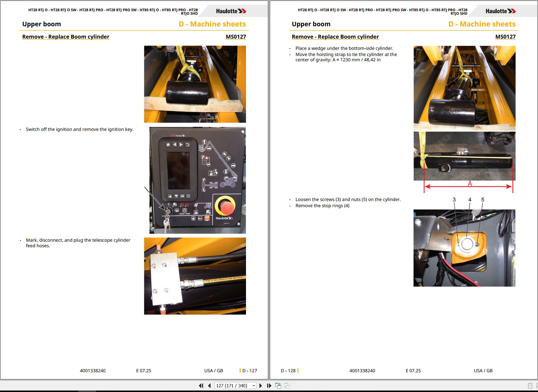This screenshot has width=538, height=392.
Task: Go to the previous page
Action: tap(209, 386)
